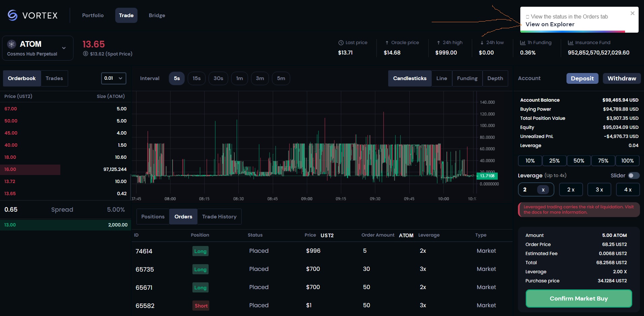Choose the 50% amount preset

pyautogui.click(x=579, y=161)
